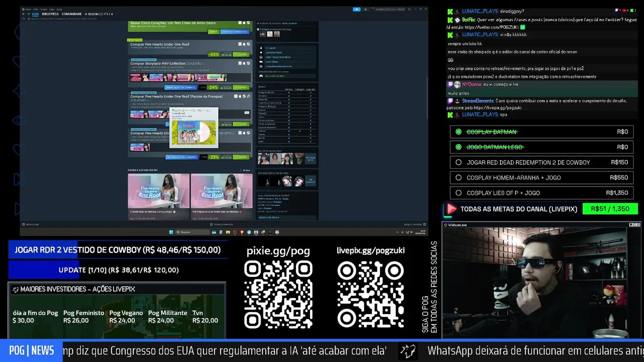The image size is (644, 362).
Task: Click the LUNATIC_PLAYS username on the dinodiggory message
Action: point(480,11)
